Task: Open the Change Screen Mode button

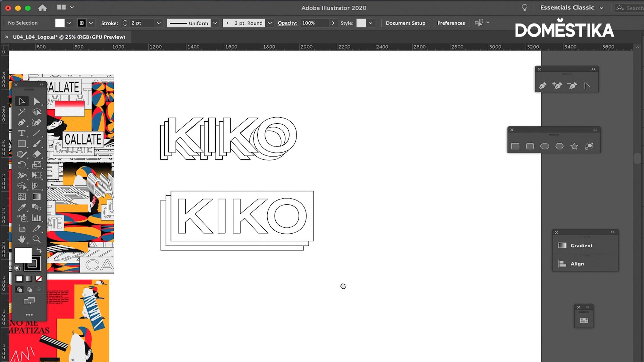Action: click(29, 301)
